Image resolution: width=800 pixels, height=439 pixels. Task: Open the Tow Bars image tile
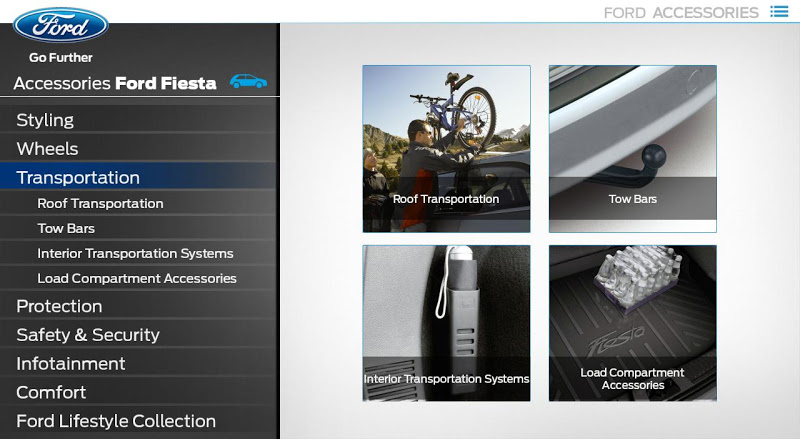click(633, 149)
